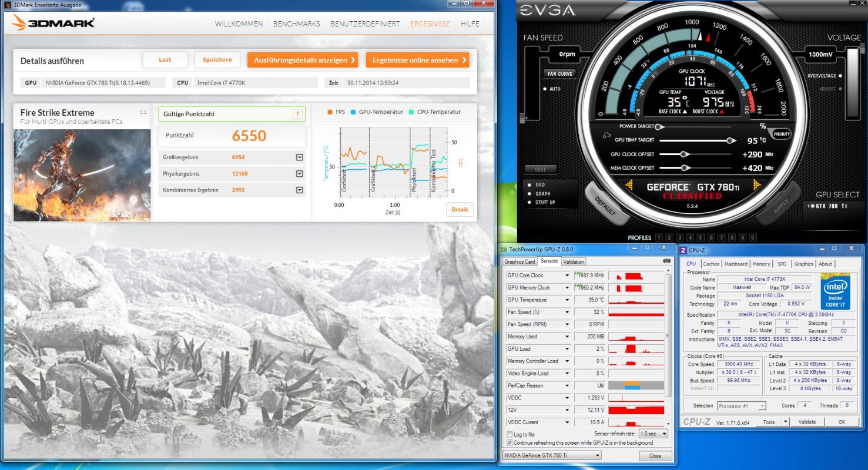Screen dimensions: 868x470
Task: Click Ausführungsdetails anzeigen button
Action: tap(303, 60)
